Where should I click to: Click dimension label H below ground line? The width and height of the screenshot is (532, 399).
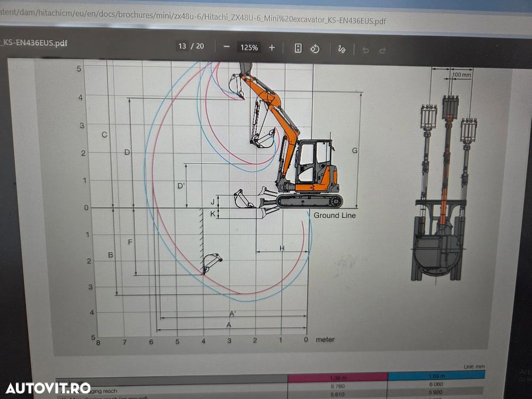(x=282, y=248)
